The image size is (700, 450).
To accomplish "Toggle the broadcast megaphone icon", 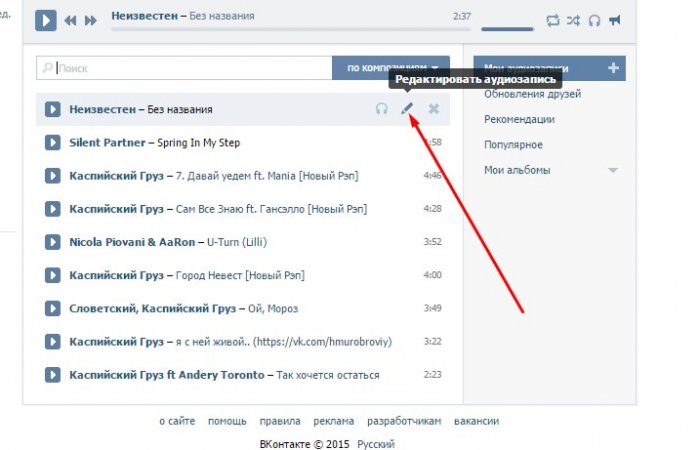I will coord(615,20).
